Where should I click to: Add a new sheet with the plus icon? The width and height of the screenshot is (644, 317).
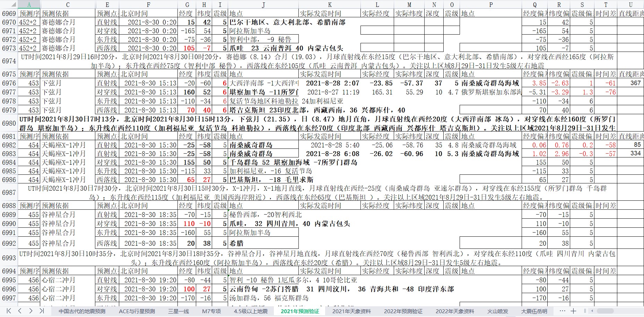click(x=574, y=311)
